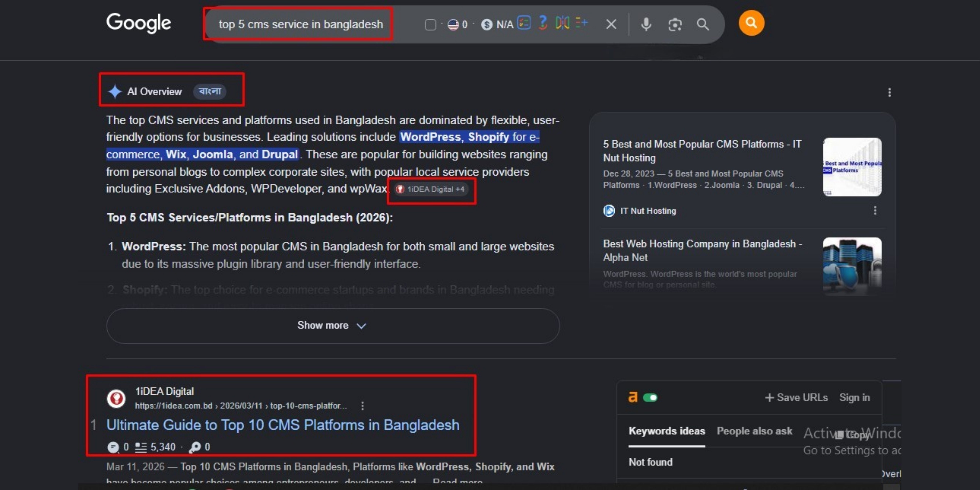Click the Google logo
This screenshot has width=980, height=490.
139,24
